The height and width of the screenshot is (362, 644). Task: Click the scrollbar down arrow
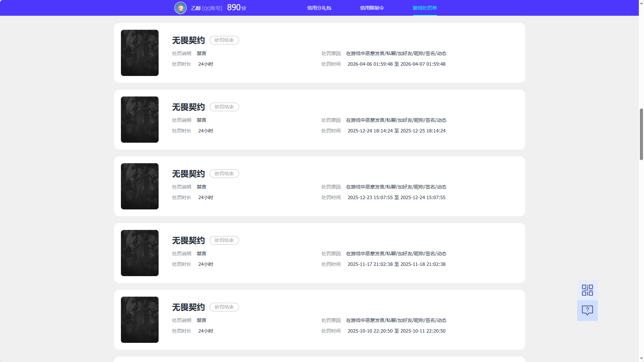tap(641, 359)
